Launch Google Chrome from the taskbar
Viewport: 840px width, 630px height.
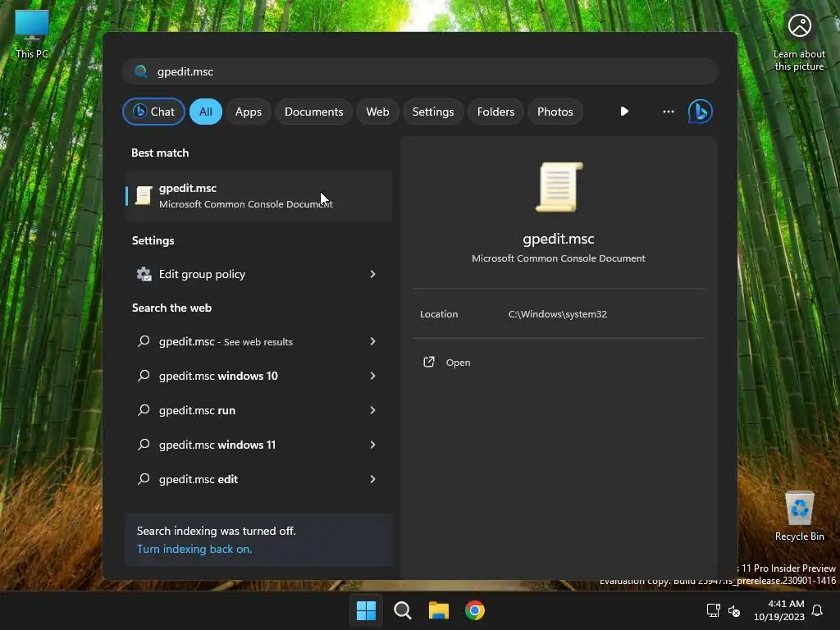475,610
